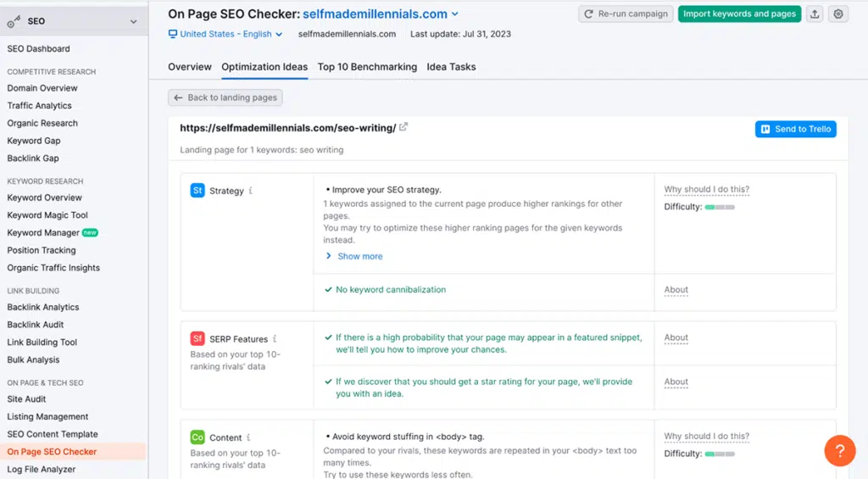Click the Sf SERP Features badge icon

pos(197,338)
